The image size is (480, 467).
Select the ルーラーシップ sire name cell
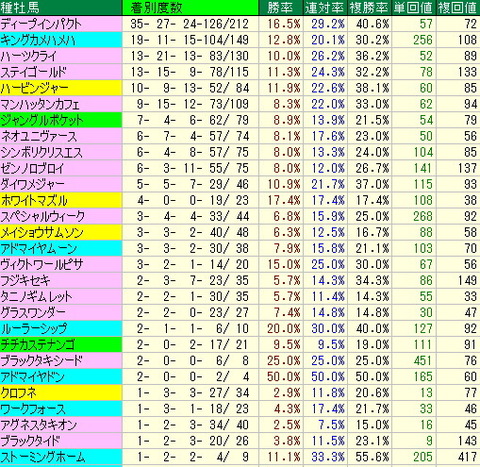pos(61,329)
